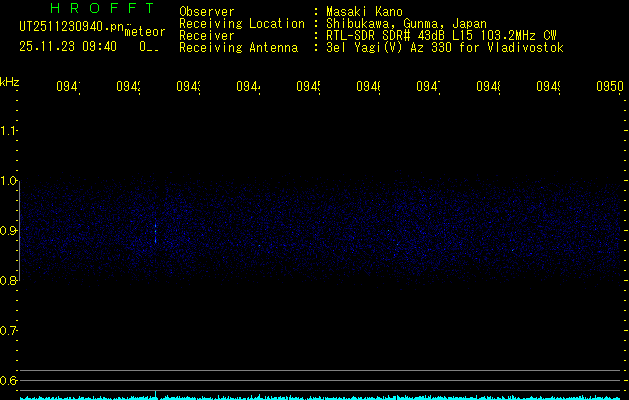The width and height of the screenshot is (629, 400).
Task: Click the kHz axis unit label
Action: pyautogui.click(x=9, y=82)
